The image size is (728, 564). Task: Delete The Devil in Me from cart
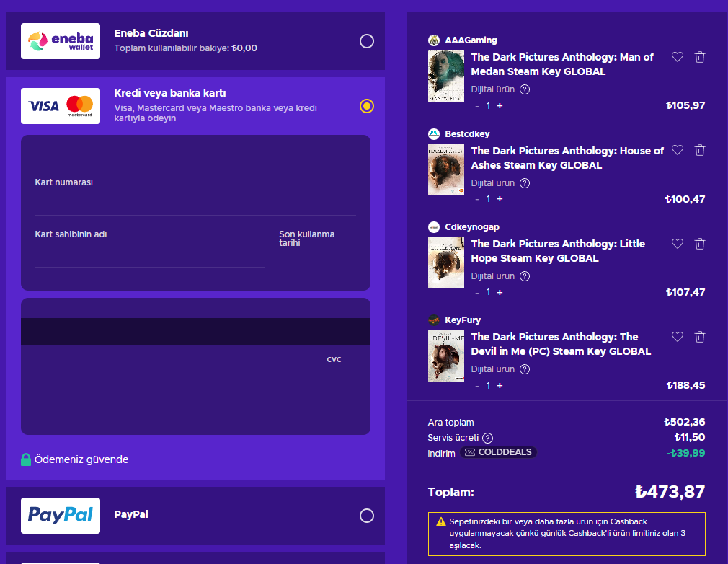click(x=699, y=336)
